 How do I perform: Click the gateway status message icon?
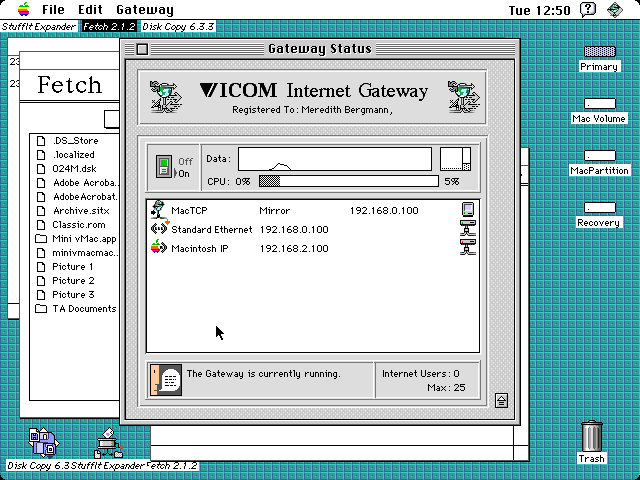[x=166, y=380]
